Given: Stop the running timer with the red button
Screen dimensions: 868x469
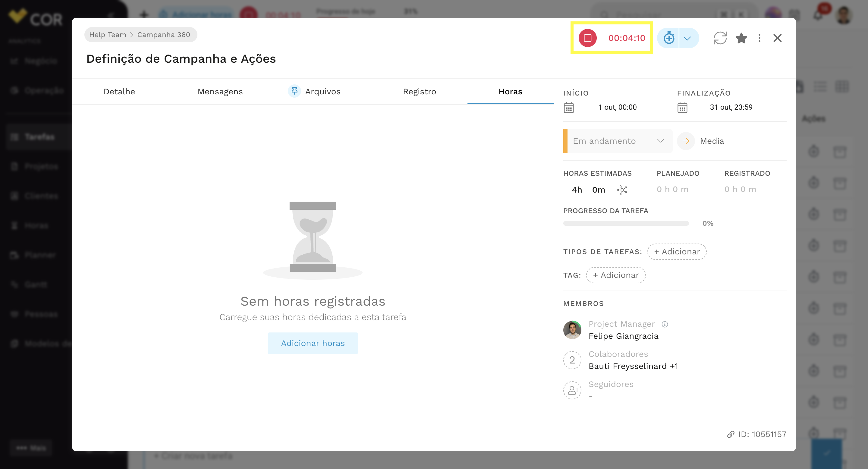Looking at the screenshot, I should [x=587, y=38].
